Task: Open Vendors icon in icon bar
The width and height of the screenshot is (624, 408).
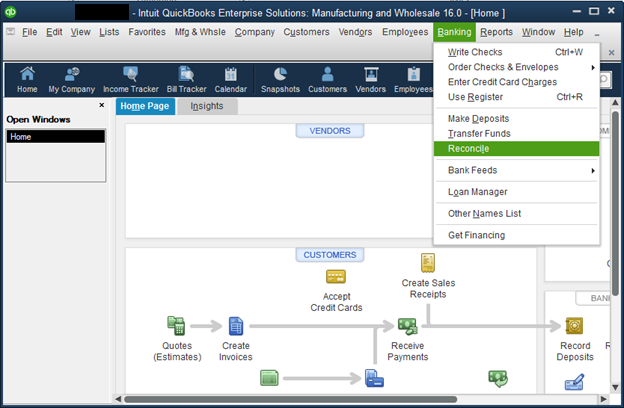Action: [370, 80]
